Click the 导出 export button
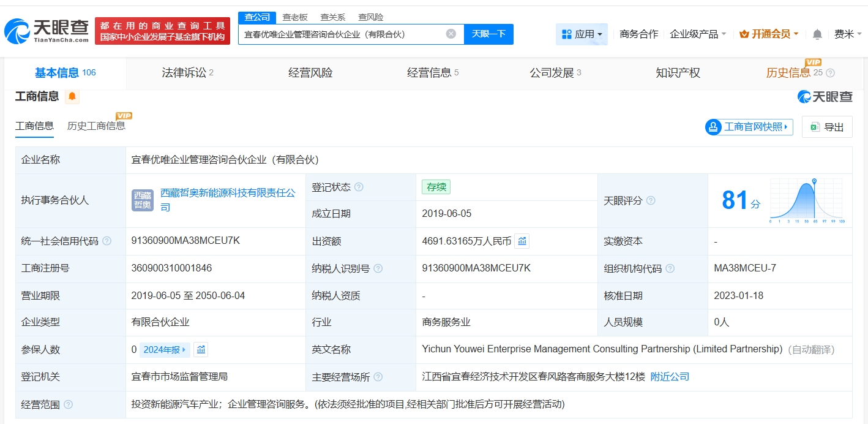Image resolution: width=868 pixels, height=424 pixels. pyautogui.click(x=827, y=127)
